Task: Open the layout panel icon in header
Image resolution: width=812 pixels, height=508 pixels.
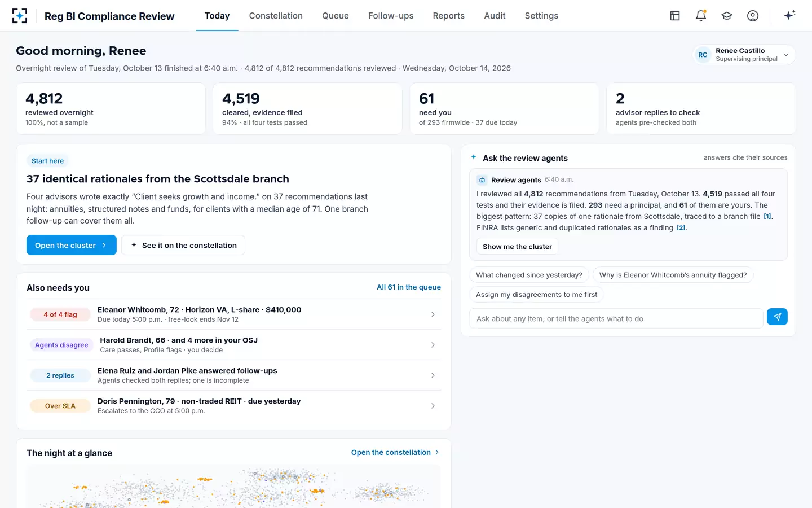Action: (675, 16)
